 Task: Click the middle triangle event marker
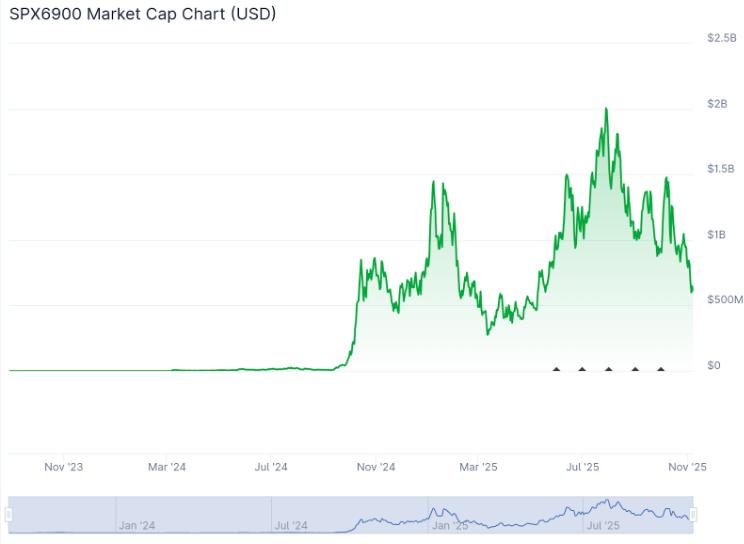608,369
